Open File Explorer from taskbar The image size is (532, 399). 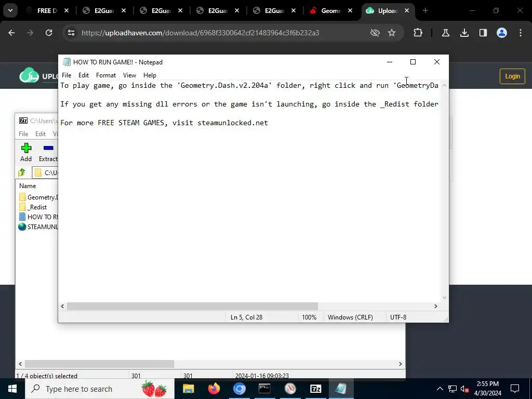188,389
